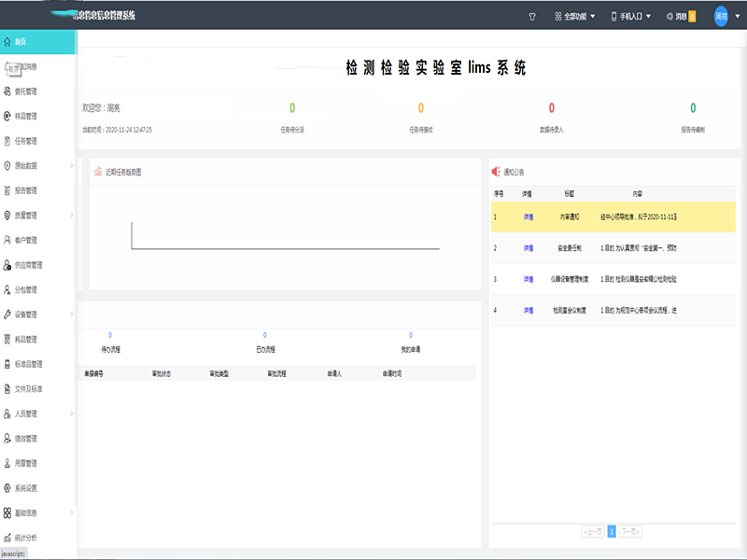Expand the 基础信息 sidebar submenu
747x560 pixels.
click(x=72, y=512)
